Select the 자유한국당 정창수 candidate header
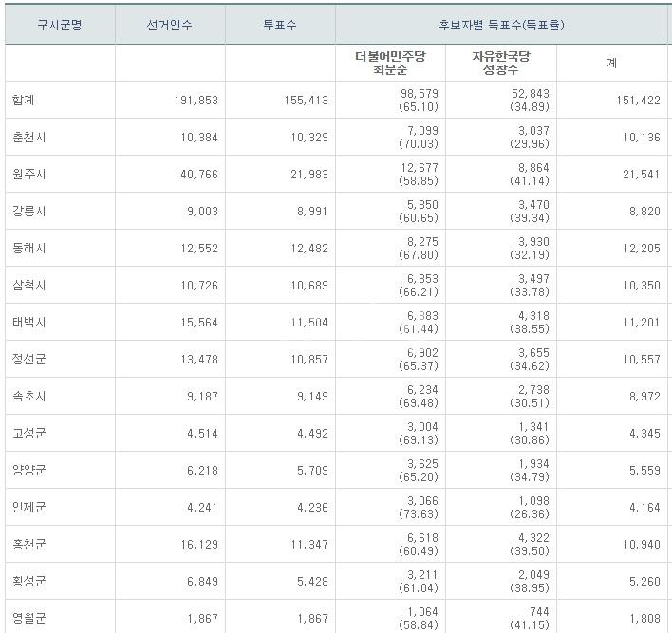The image size is (672, 633). (501, 63)
